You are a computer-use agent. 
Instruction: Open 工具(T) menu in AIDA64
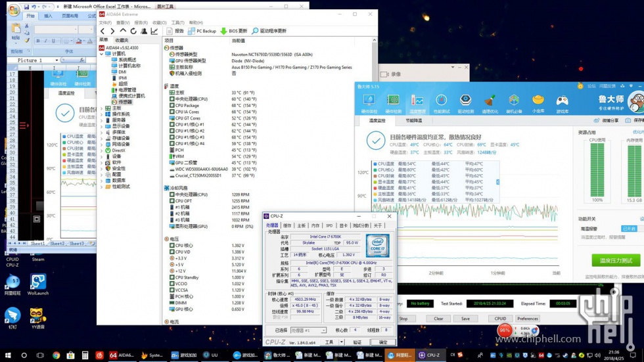(x=178, y=22)
